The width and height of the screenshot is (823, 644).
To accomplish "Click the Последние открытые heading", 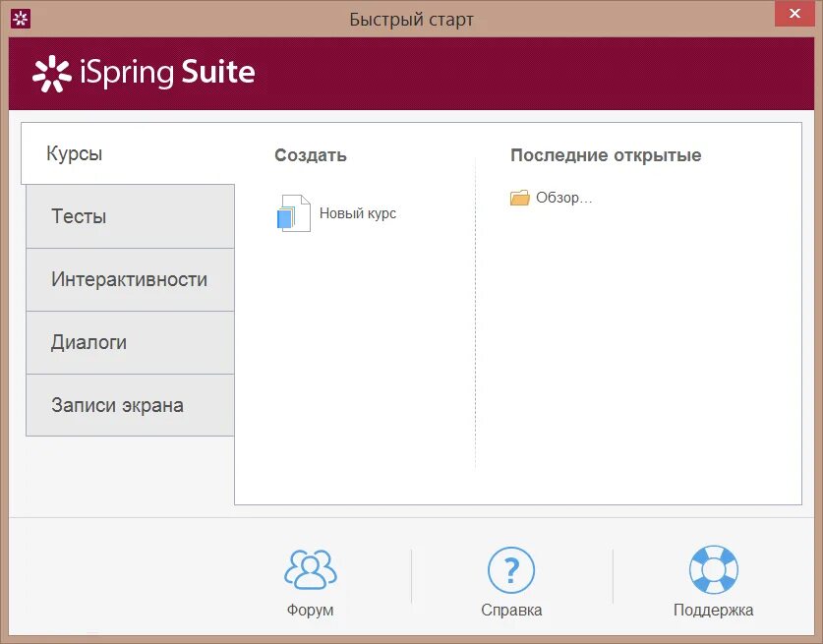I will tap(606, 155).
